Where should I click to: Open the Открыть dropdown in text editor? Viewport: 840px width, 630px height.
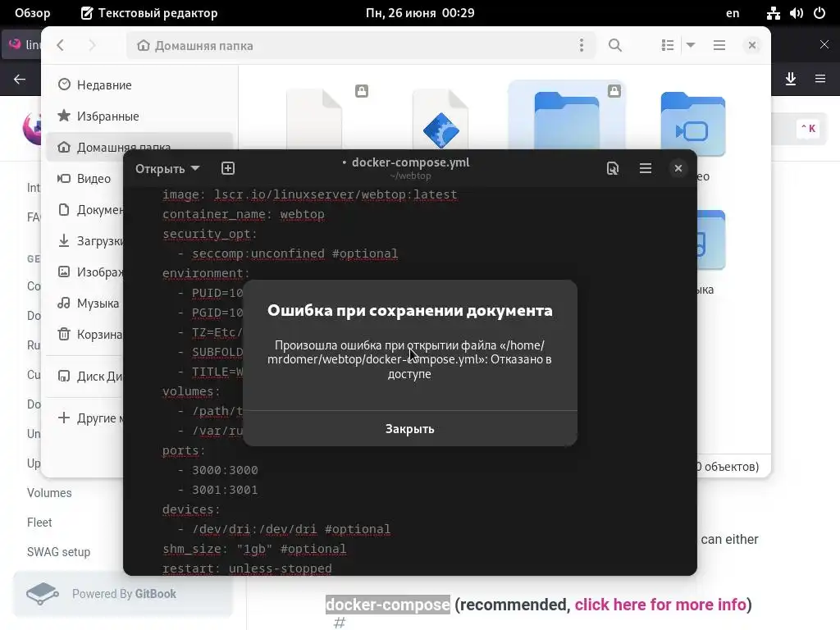coord(167,169)
